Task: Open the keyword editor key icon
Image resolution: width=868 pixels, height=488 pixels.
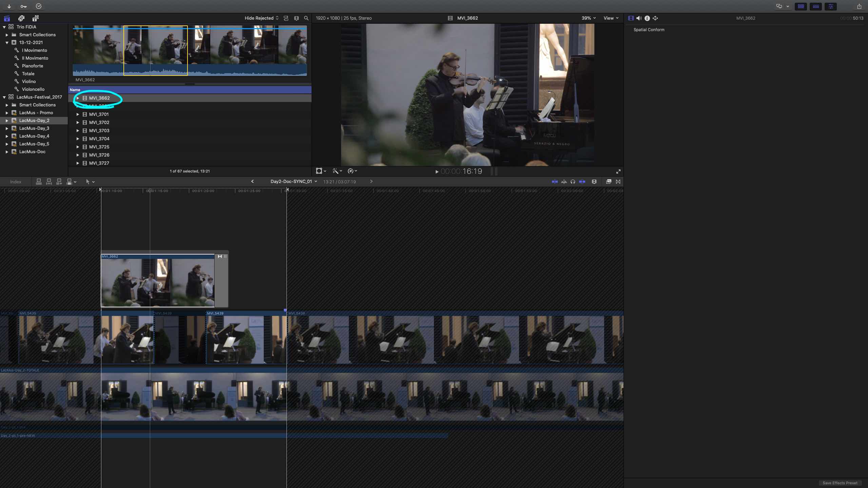Action: pos(23,6)
